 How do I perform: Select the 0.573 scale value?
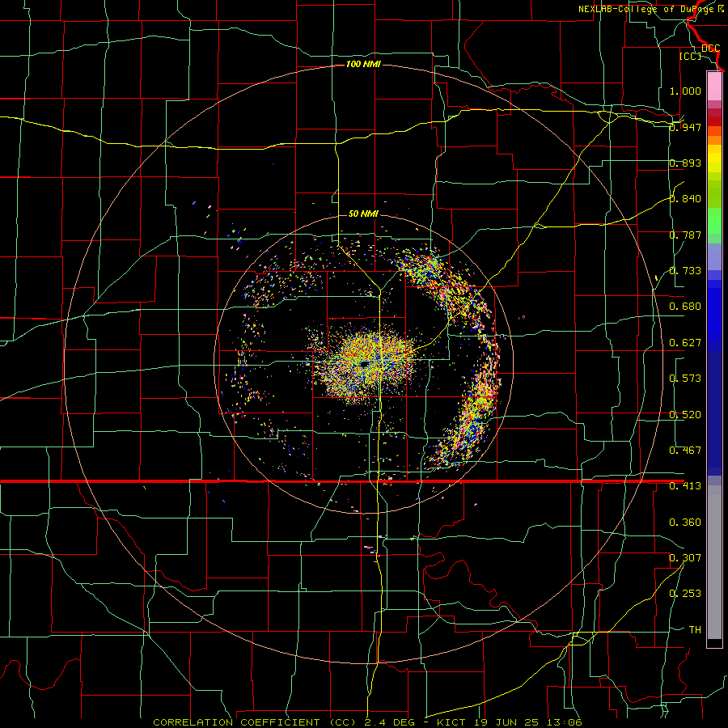pyautogui.click(x=685, y=379)
